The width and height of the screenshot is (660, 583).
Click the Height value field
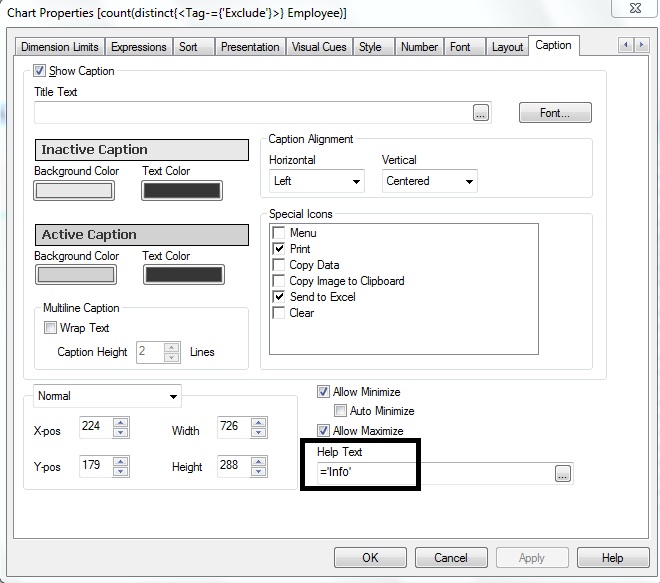point(234,466)
